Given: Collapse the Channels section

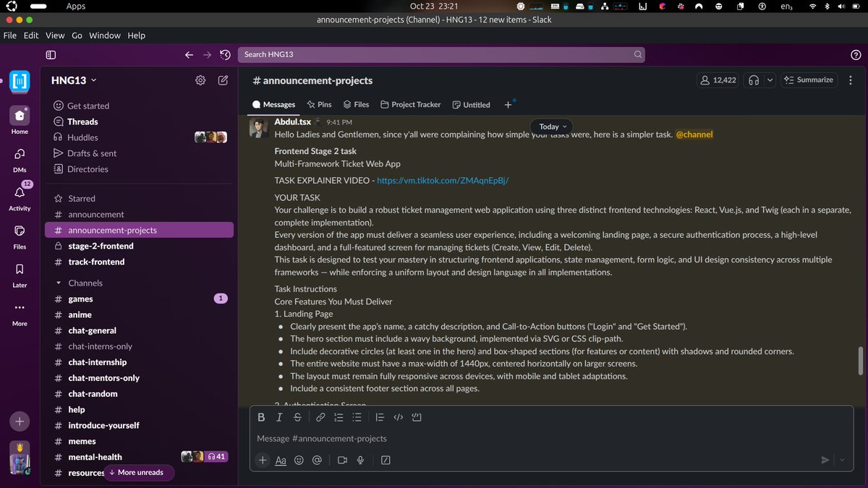Looking at the screenshot, I should 58,283.
